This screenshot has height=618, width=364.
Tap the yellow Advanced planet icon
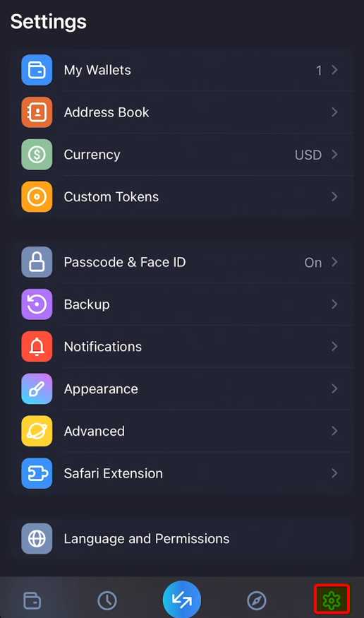(37, 431)
